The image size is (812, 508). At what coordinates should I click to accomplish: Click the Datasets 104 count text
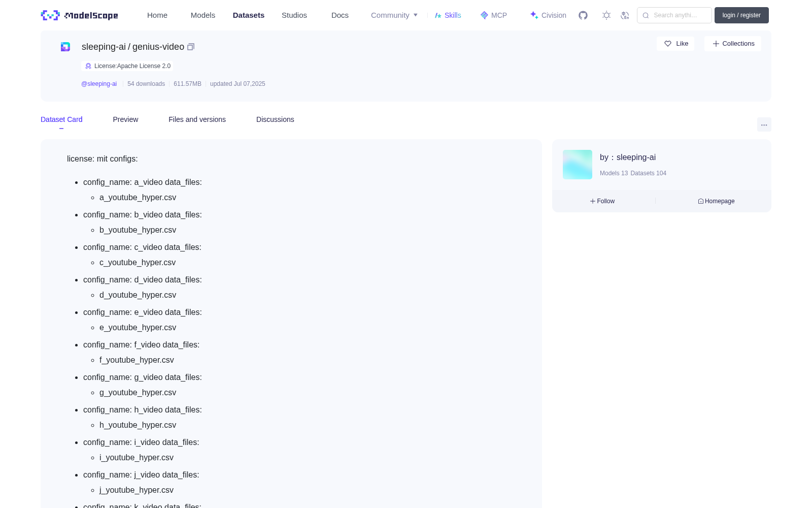coord(648,173)
